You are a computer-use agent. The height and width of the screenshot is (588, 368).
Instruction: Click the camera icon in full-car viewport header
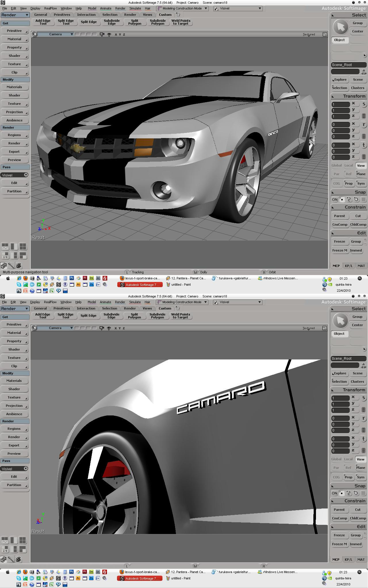(102, 34)
